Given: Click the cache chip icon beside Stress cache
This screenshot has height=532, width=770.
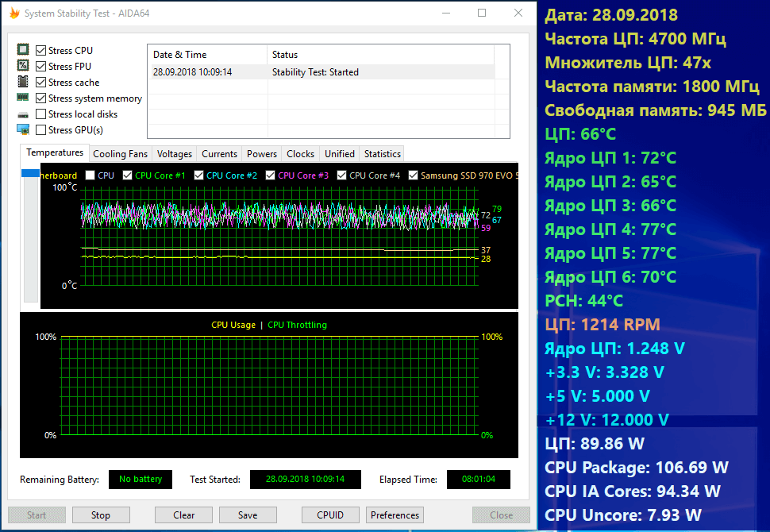Looking at the screenshot, I should pyautogui.click(x=23, y=83).
